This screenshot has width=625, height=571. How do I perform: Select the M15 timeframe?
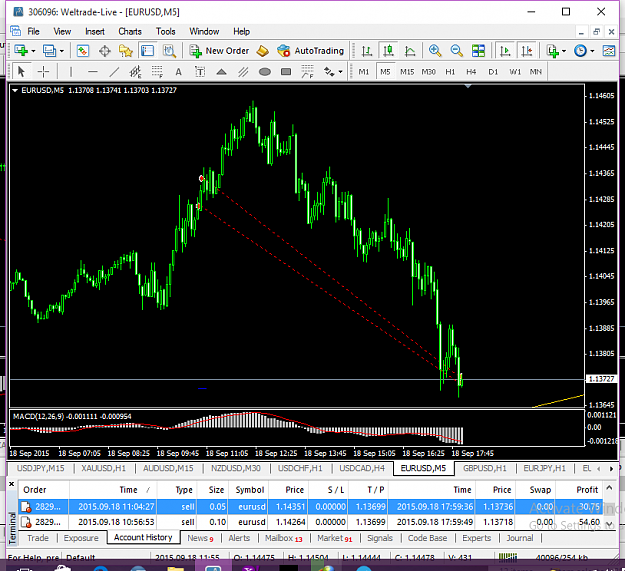tap(407, 72)
